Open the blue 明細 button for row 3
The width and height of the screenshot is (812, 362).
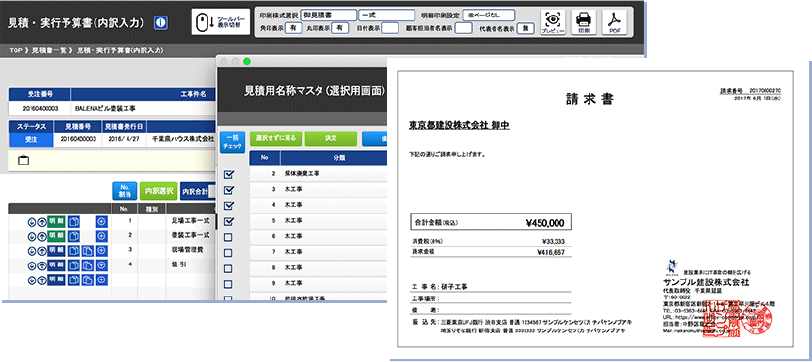56,251
